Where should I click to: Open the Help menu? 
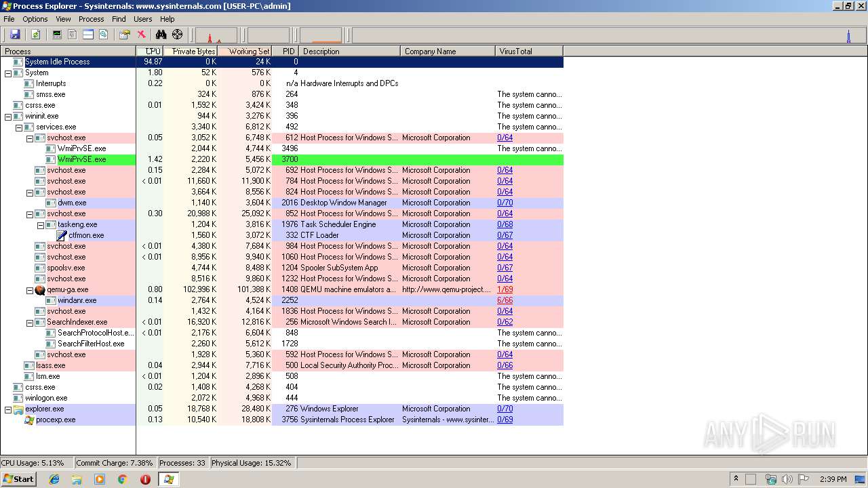167,19
